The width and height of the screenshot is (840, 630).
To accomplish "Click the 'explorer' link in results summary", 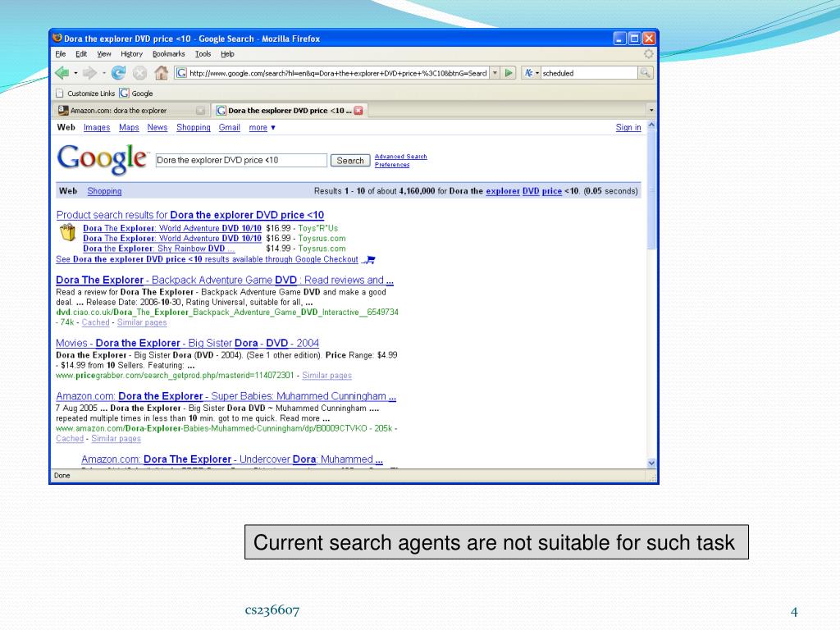I will click(503, 191).
